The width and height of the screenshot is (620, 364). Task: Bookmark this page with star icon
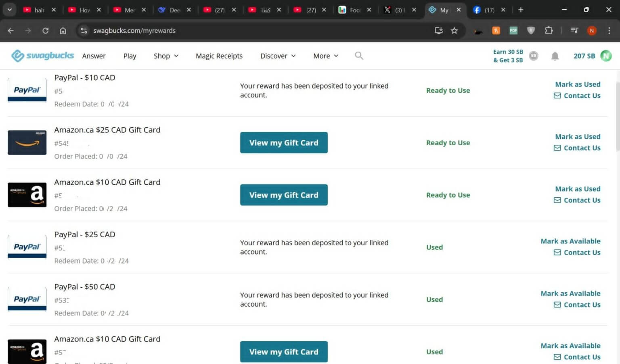coord(454,30)
